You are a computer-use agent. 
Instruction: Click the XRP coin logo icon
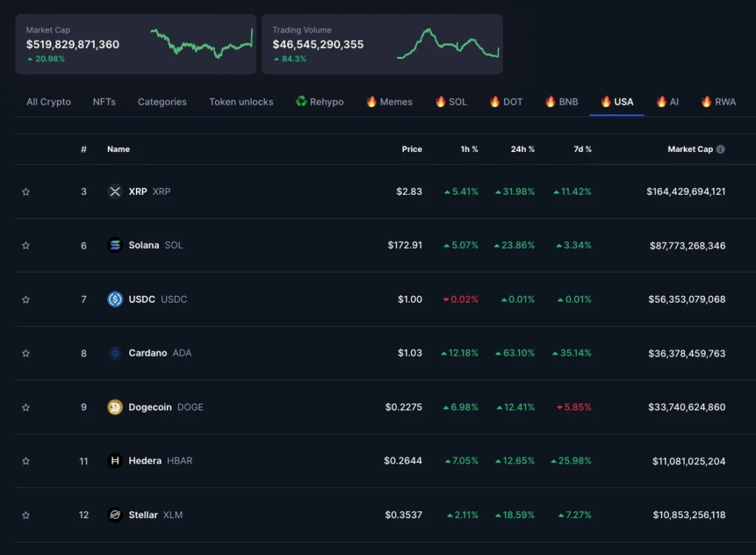[114, 192]
